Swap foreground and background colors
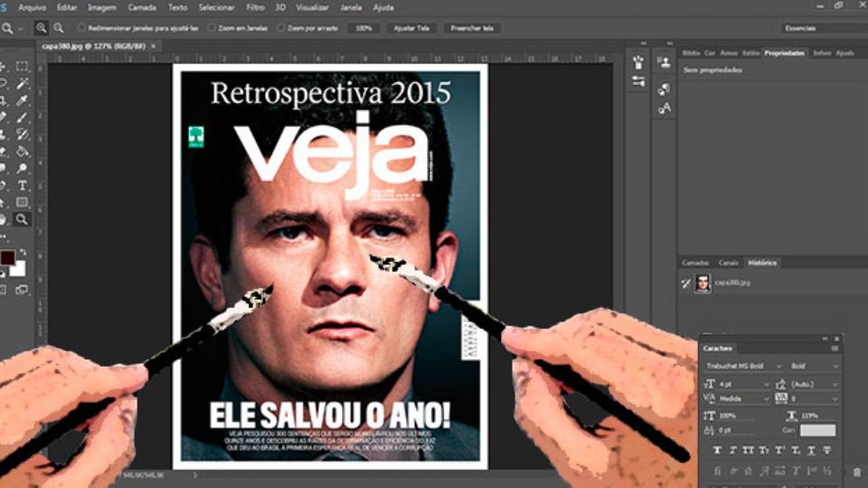Image resolution: width=868 pixels, height=488 pixels. coord(23,252)
